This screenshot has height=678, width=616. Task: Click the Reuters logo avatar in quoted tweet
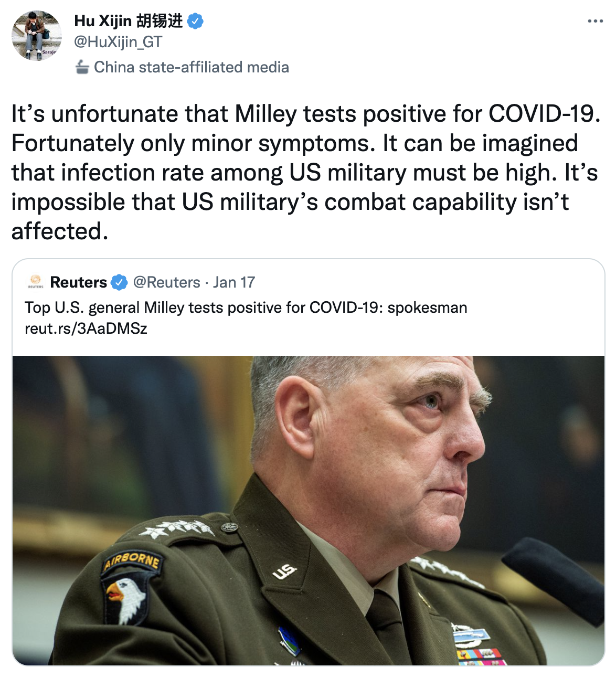36,282
